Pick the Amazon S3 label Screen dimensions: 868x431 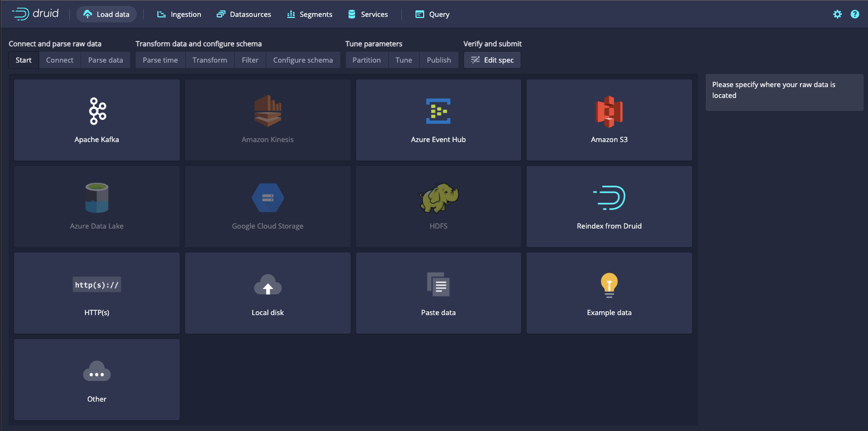coord(609,139)
